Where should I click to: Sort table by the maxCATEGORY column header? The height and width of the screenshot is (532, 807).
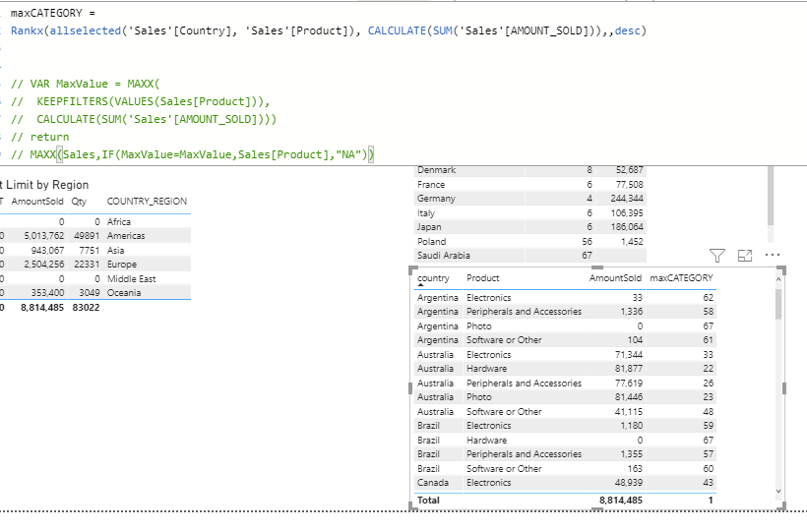coord(681,278)
